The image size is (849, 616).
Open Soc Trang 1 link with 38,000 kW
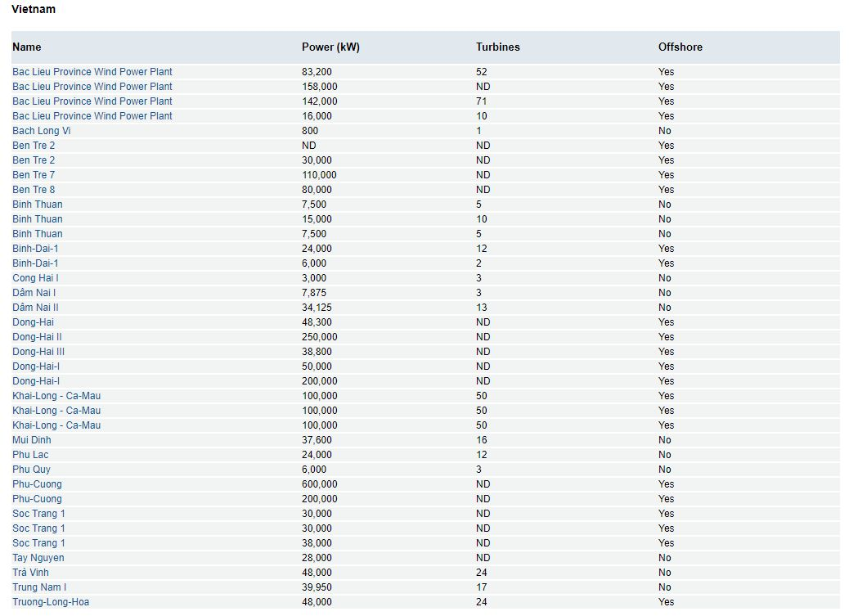[x=38, y=543]
